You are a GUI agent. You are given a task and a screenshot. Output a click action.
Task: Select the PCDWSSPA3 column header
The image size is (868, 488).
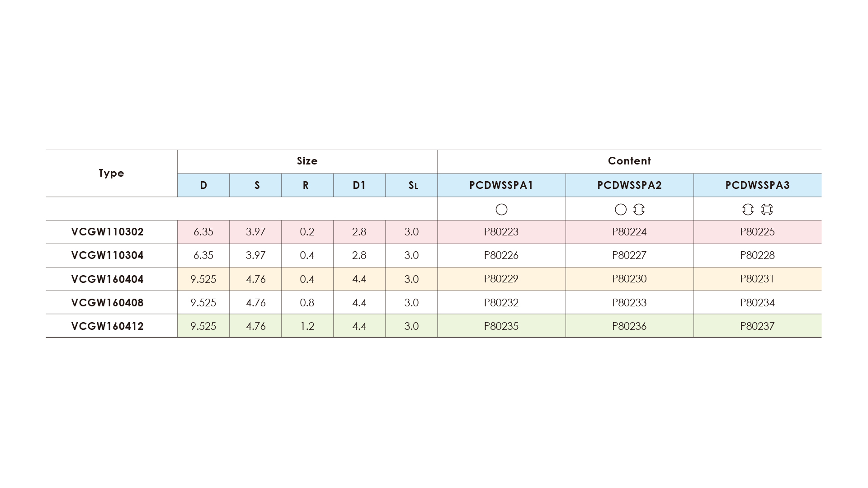click(757, 185)
